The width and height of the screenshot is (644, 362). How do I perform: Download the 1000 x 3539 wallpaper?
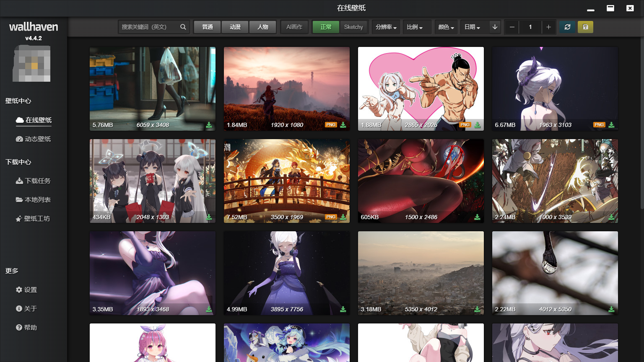click(x=611, y=217)
